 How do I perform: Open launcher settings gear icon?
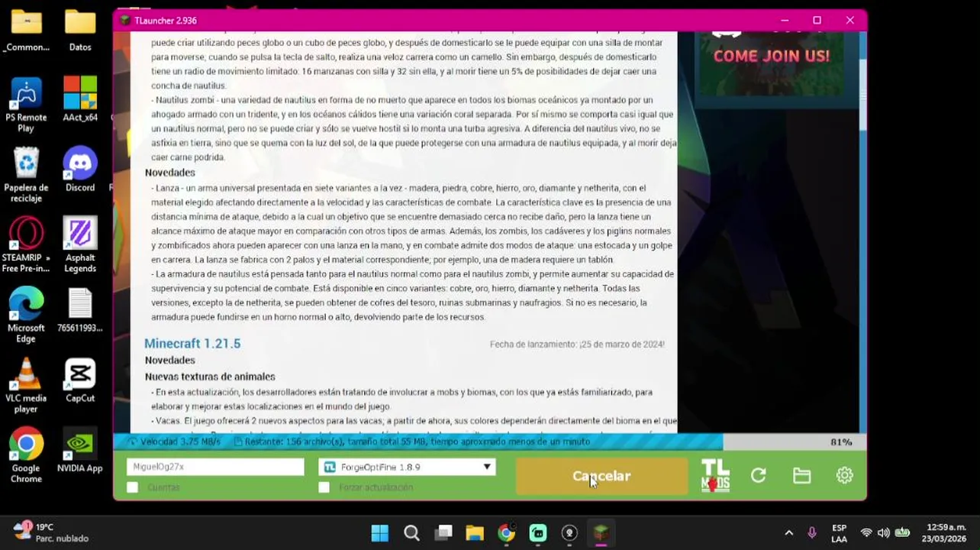click(844, 475)
